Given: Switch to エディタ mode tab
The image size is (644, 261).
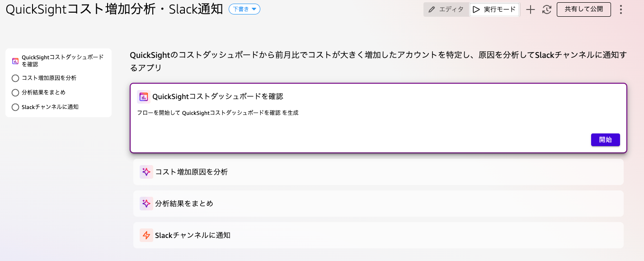Looking at the screenshot, I should click(446, 9).
